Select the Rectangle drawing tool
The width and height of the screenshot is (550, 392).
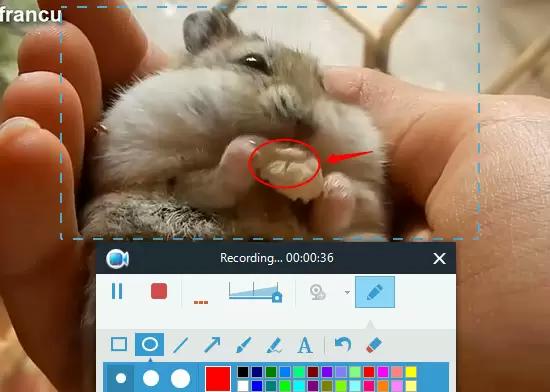pos(119,344)
